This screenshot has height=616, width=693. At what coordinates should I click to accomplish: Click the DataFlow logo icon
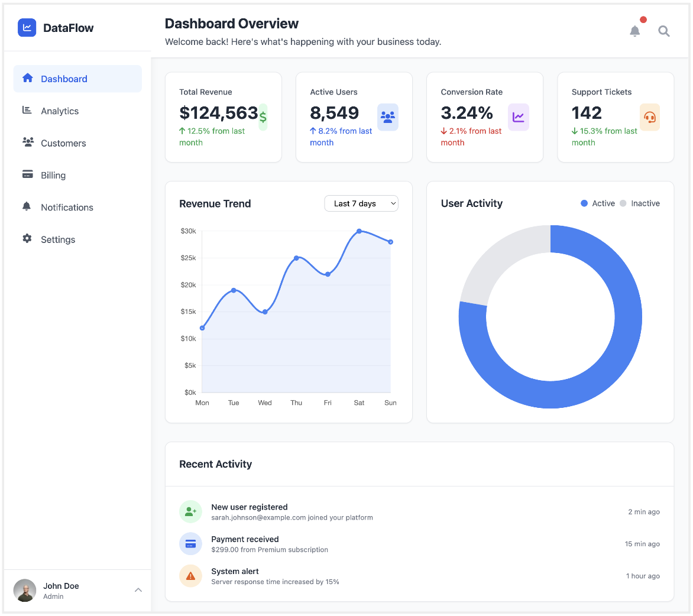[27, 28]
